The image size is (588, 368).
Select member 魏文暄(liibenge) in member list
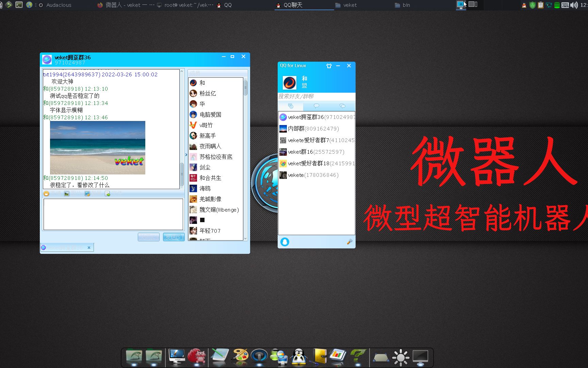[216, 210]
